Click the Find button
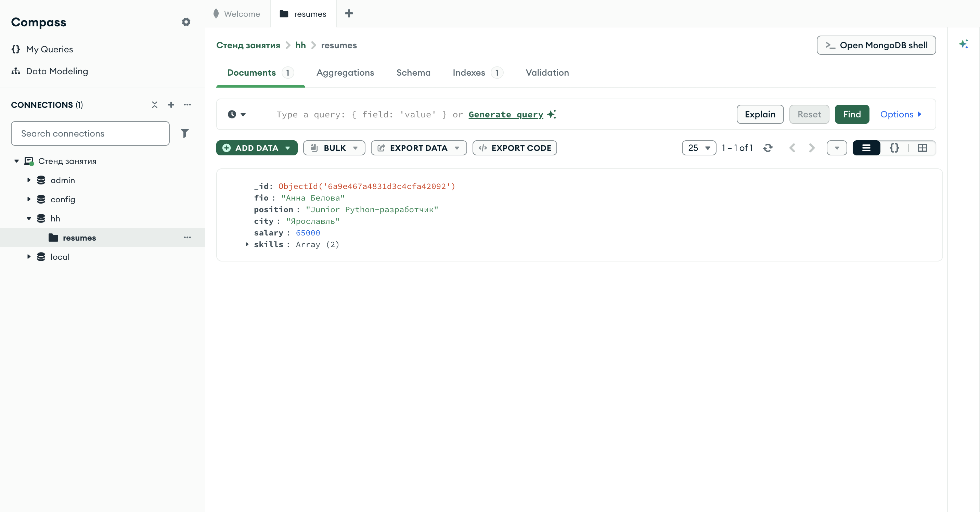 pyautogui.click(x=852, y=114)
